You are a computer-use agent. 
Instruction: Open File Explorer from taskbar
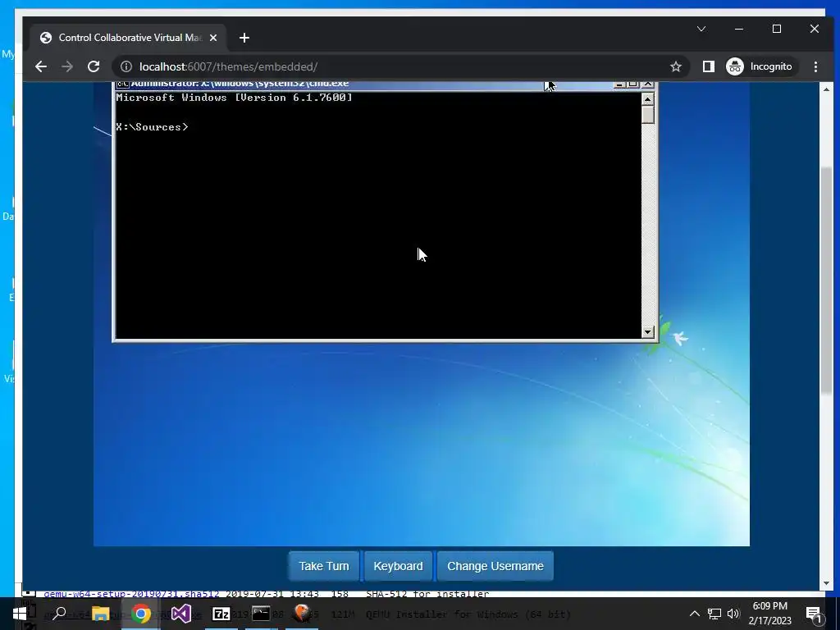point(100,614)
